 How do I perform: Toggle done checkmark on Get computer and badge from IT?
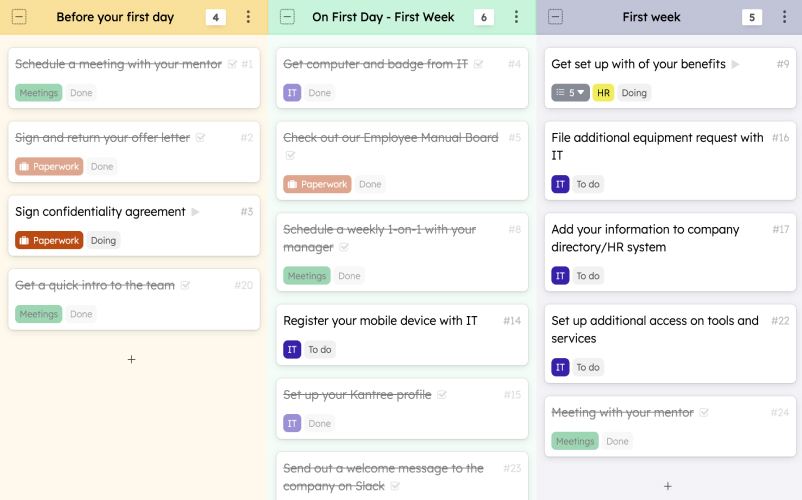coord(478,64)
